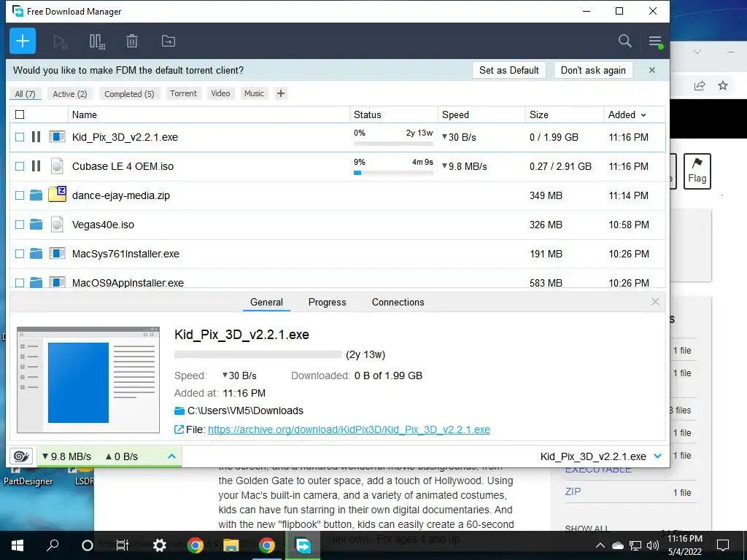
Task: Check the MacSys761Installer.exe row checkbox
Action: coord(20,254)
